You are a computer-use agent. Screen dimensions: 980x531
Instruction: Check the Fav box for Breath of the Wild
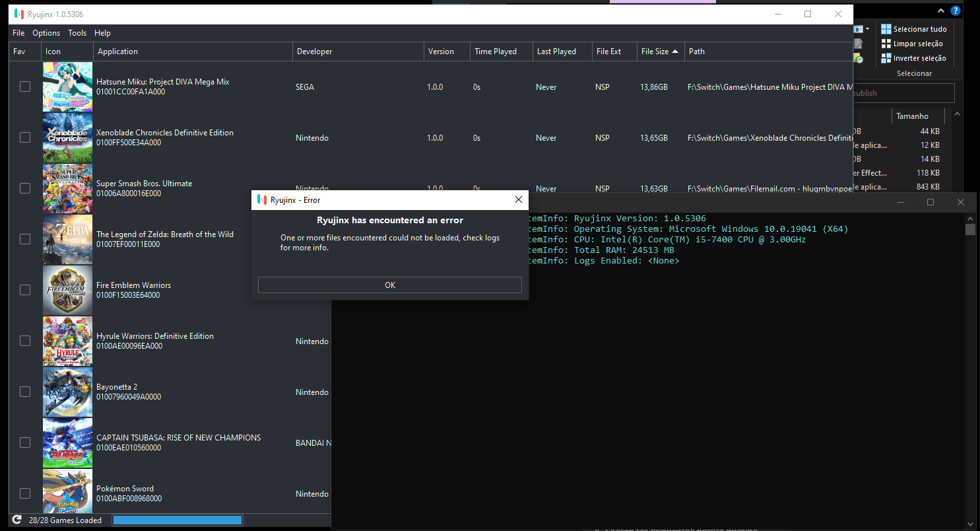tap(25, 239)
